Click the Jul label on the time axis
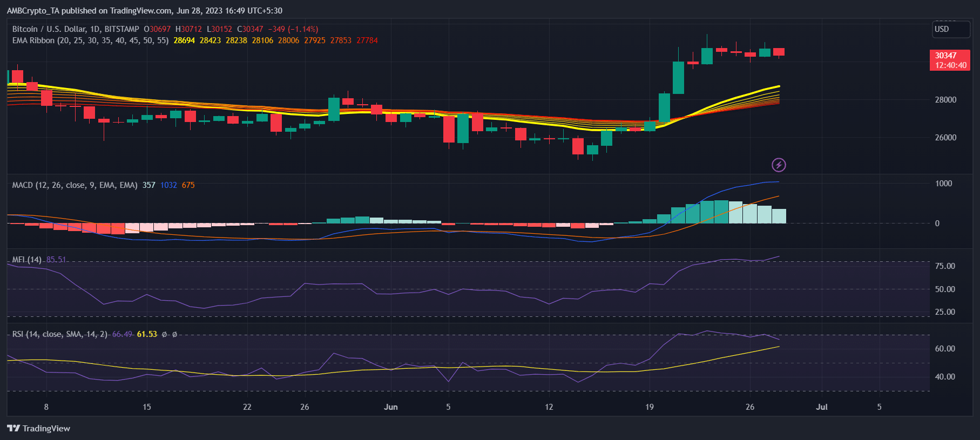Viewport: 980px width, 440px height. (x=821, y=407)
